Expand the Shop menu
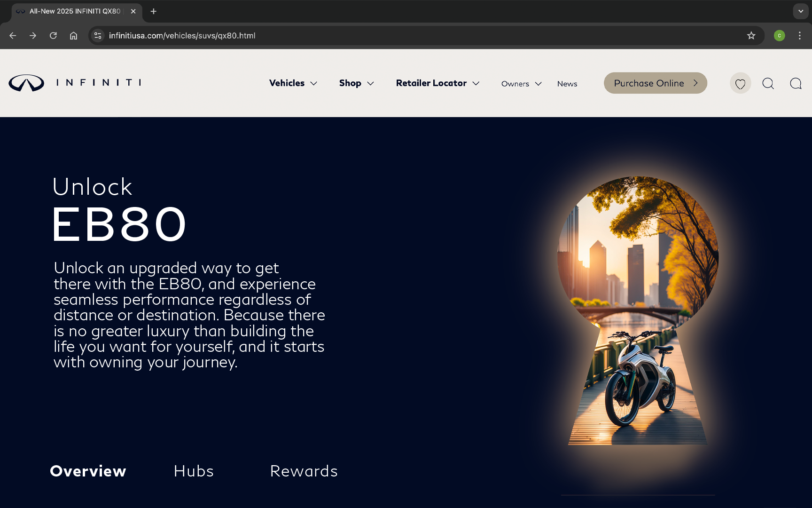 [x=357, y=83]
